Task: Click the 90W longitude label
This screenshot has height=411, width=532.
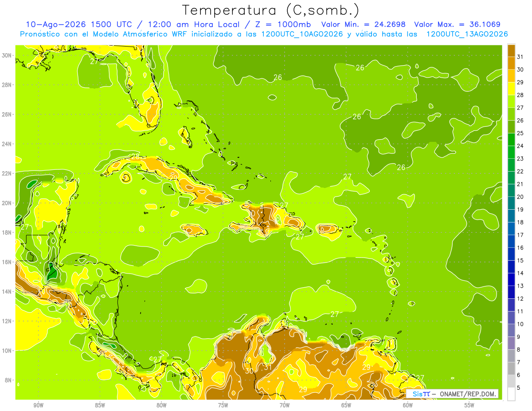Action: pos(39,405)
